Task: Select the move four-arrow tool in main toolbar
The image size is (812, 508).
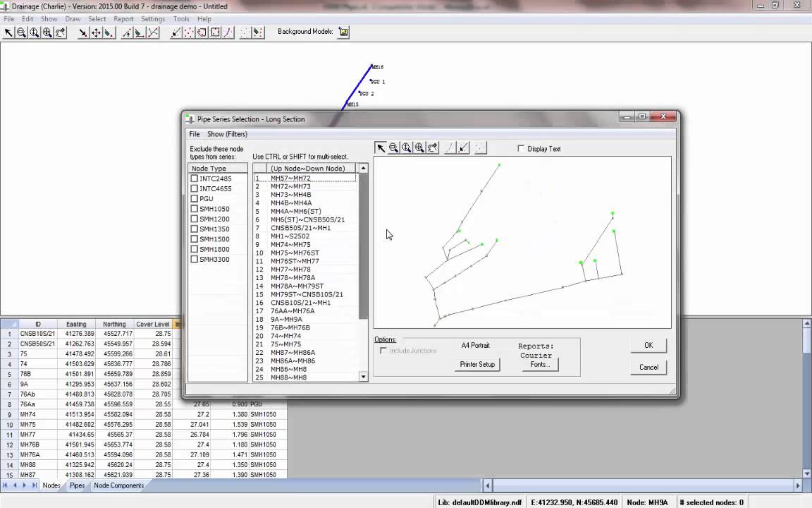Action: click(x=96, y=32)
